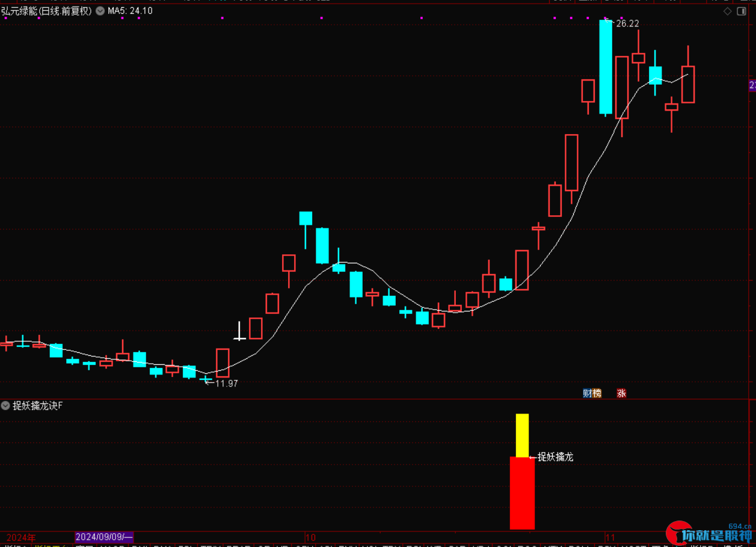
Task: Open dropdown arrow beside 弘元绿能 chart title
Action: [x=100, y=11]
